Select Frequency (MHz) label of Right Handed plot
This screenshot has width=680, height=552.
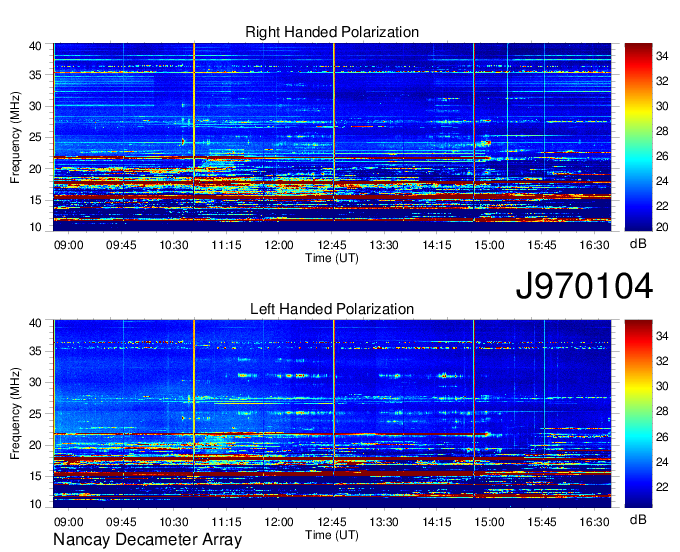point(15,137)
